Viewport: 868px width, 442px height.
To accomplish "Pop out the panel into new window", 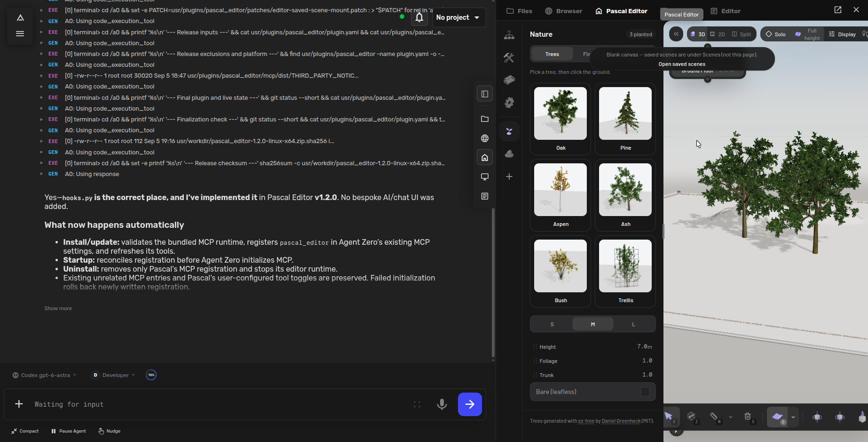I will 838,9.
